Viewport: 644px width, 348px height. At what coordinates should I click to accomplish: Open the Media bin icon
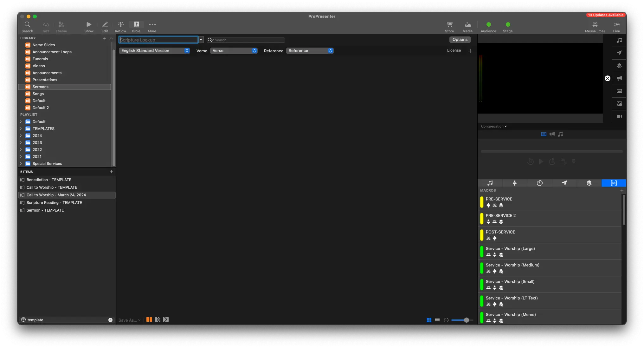point(467,25)
